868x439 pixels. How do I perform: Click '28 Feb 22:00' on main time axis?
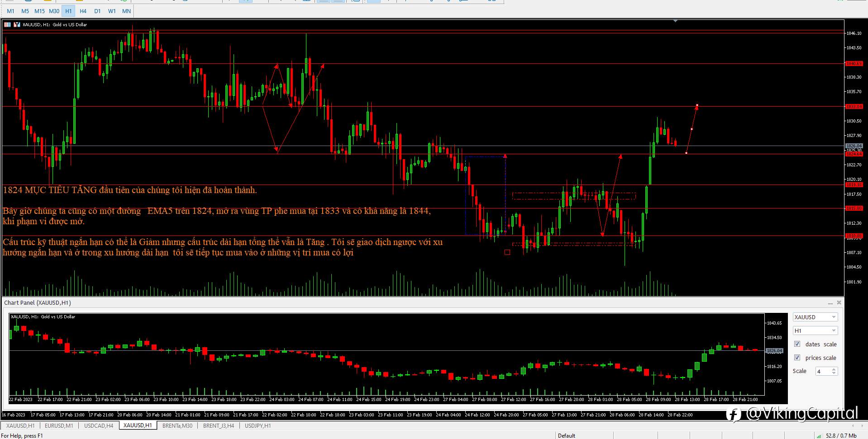click(x=680, y=415)
